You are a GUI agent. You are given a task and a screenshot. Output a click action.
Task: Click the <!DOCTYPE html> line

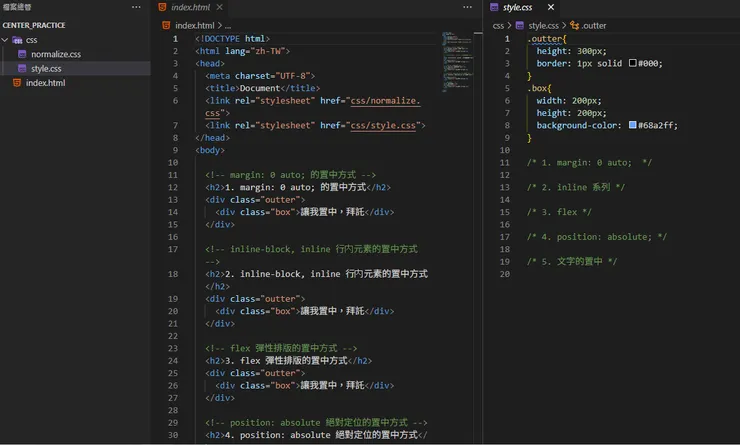click(x=232, y=39)
